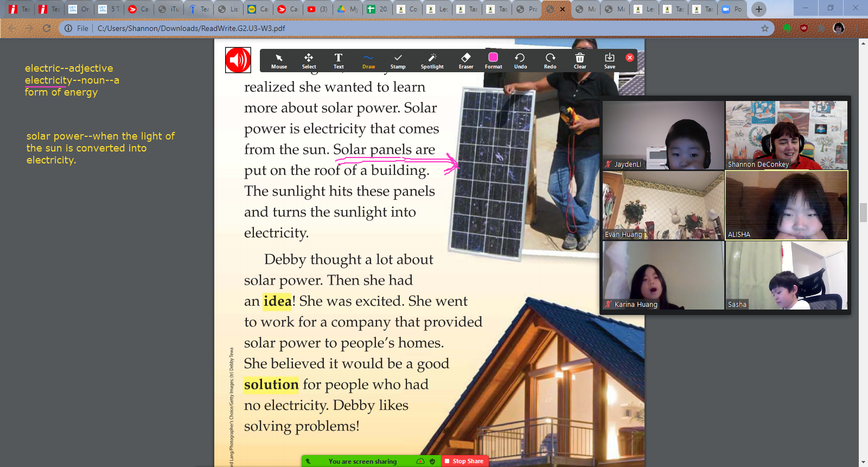Select ALISHA video tile

pyautogui.click(x=787, y=205)
